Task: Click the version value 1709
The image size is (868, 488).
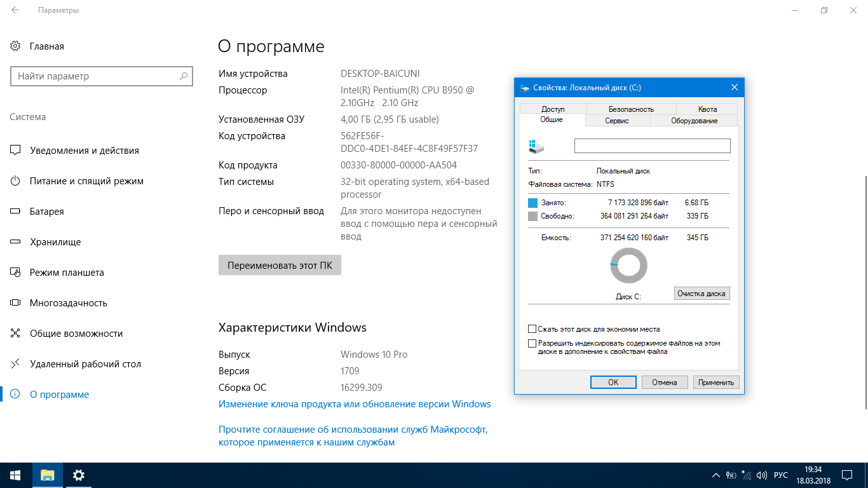Action: coord(350,371)
